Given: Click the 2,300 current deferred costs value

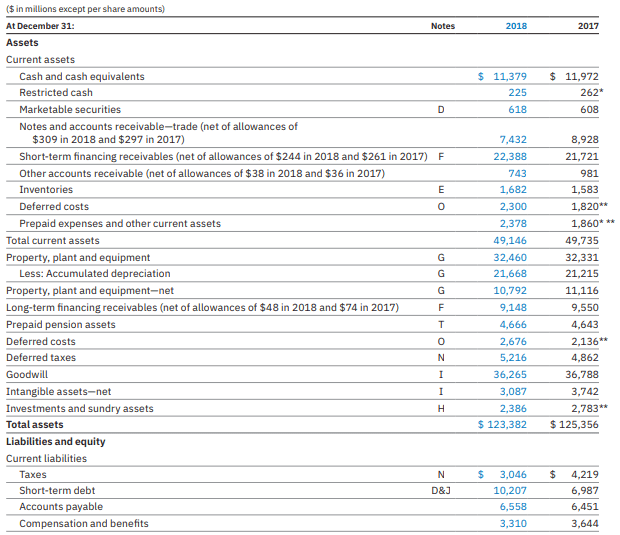Looking at the screenshot, I should click(x=513, y=207).
